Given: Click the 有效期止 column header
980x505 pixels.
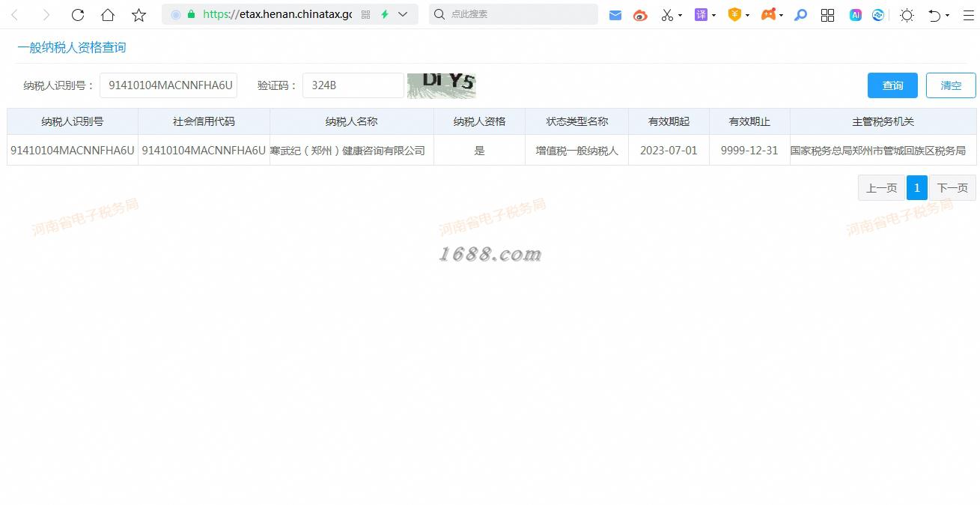Looking at the screenshot, I should [x=749, y=121].
